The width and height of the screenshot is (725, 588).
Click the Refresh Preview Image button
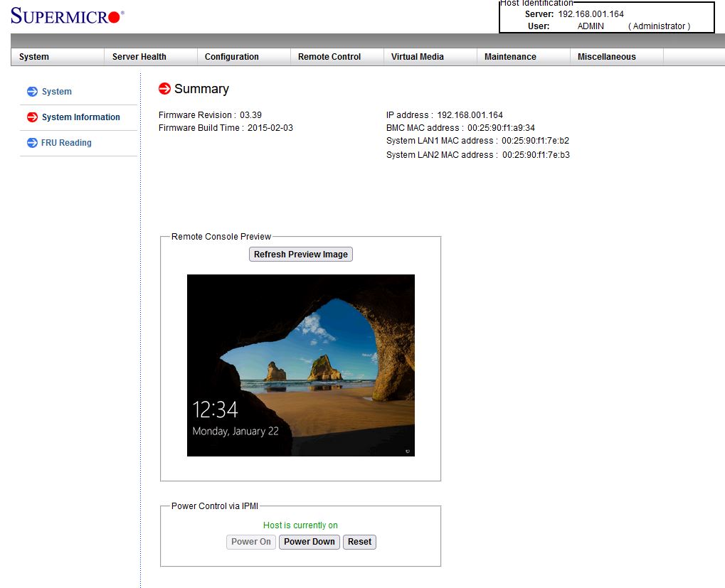[x=300, y=255]
